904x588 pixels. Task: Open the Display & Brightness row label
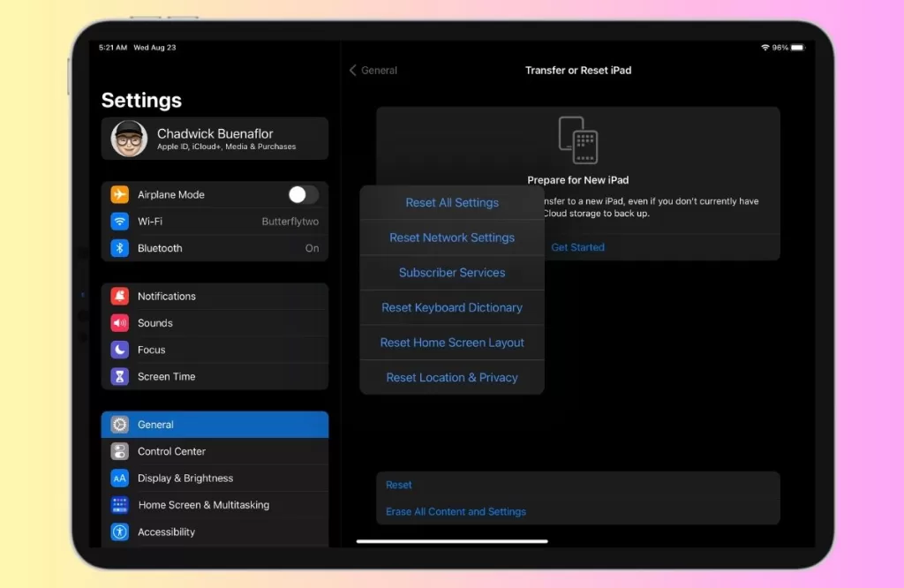click(185, 479)
